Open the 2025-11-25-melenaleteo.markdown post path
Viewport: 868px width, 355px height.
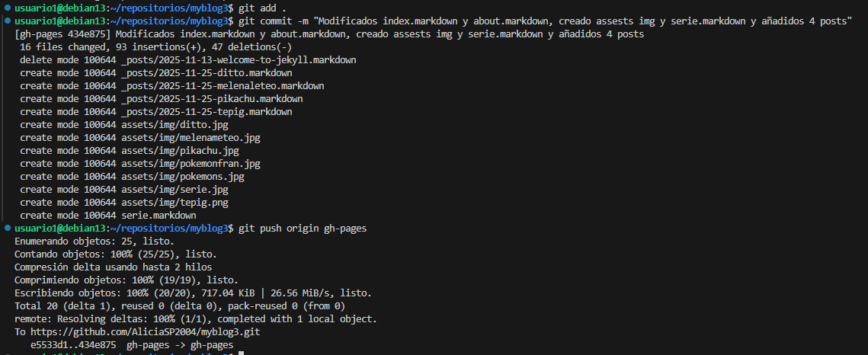(223, 85)
